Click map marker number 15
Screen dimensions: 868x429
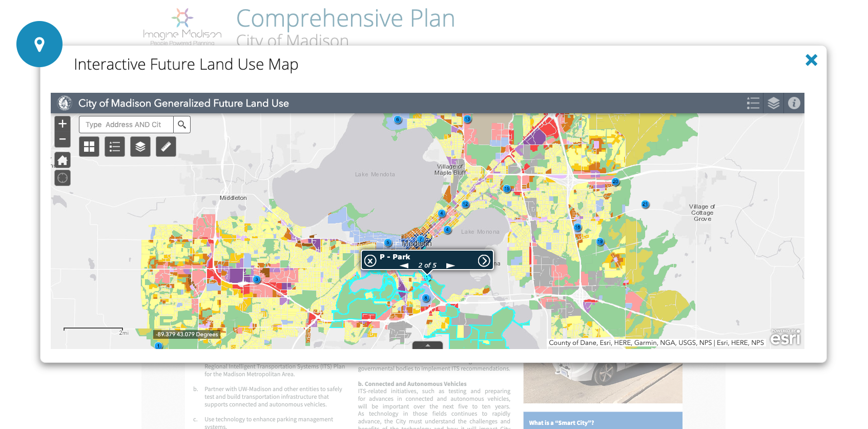click(507, 189)
